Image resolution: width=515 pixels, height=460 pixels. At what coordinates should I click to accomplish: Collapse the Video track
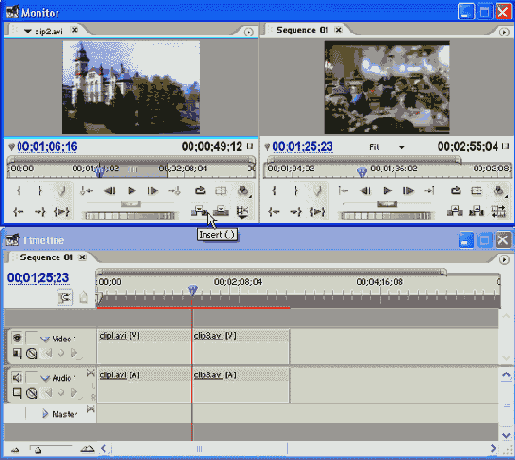click(x=45, y=339)
